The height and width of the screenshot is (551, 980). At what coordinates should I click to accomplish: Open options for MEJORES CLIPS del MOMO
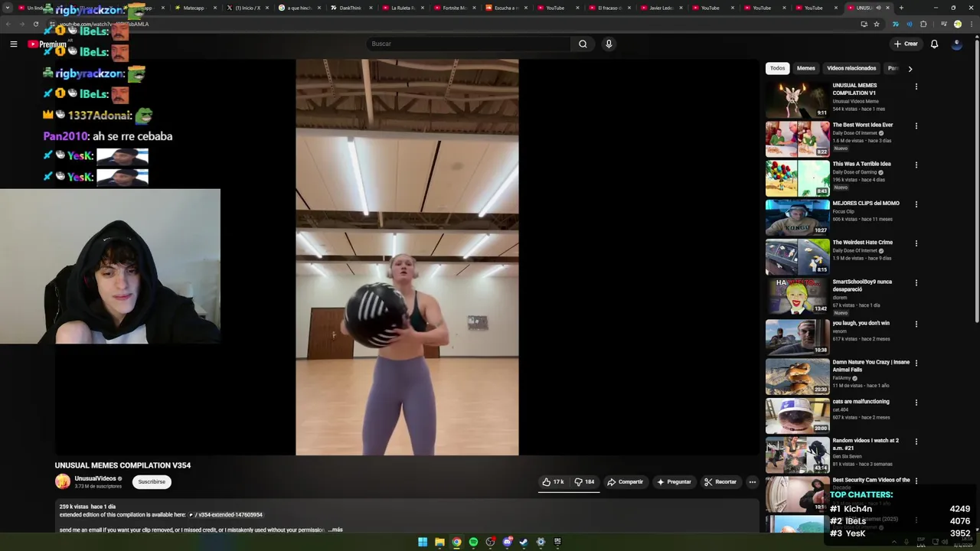pyautogui.click(x=916, y=204)
